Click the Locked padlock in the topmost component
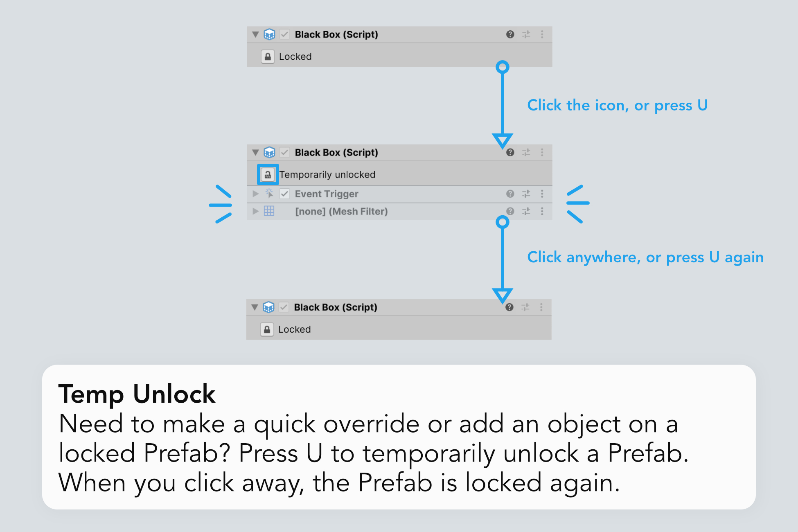Screen dimensions: 798x532 point(268,56)
